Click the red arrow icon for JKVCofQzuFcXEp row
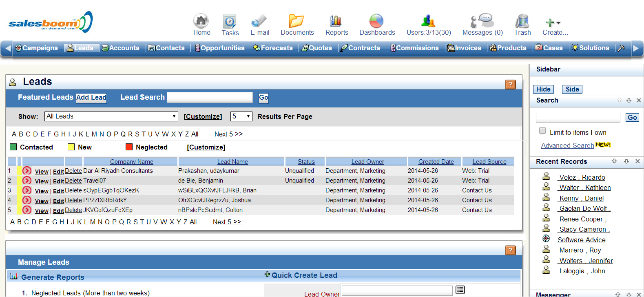 click(x=27, y=210)
